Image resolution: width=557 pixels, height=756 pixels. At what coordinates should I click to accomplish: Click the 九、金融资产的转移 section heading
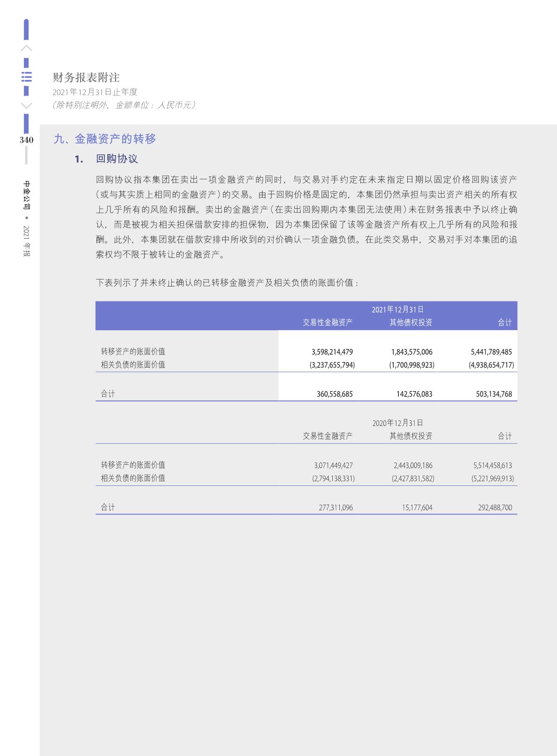pos(105,139)
